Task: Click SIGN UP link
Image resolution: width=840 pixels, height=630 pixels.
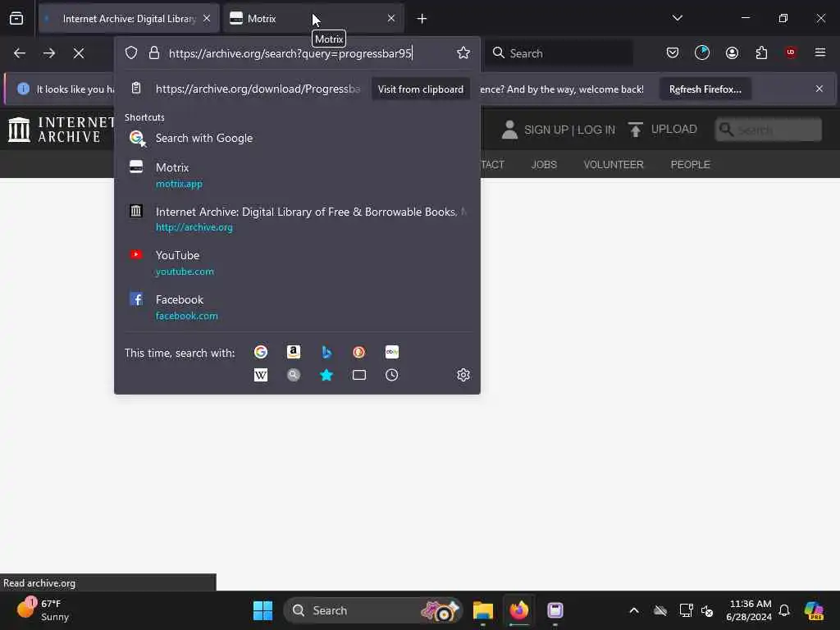Action: coord(546,130)
